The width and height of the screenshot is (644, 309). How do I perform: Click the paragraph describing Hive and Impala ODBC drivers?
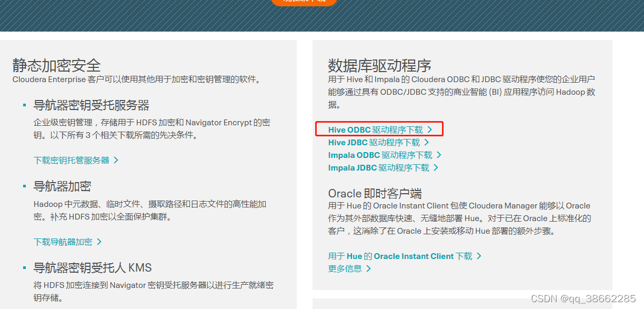462,92
